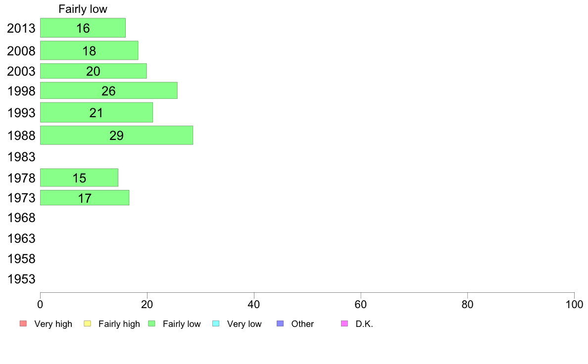Select the 1993 bar showing 21
Image resolution: width=588 pixels, height=364 pixels.
pyautogui.click(x=97, y=112)
